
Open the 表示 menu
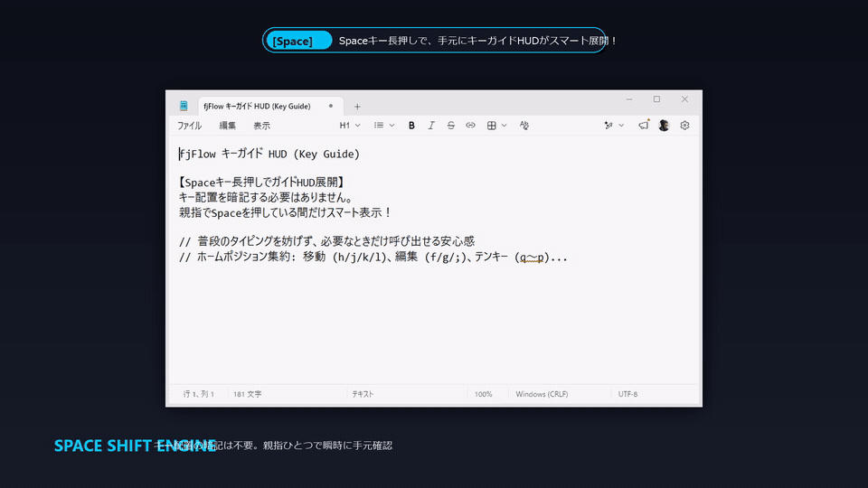tap(261, 126)
